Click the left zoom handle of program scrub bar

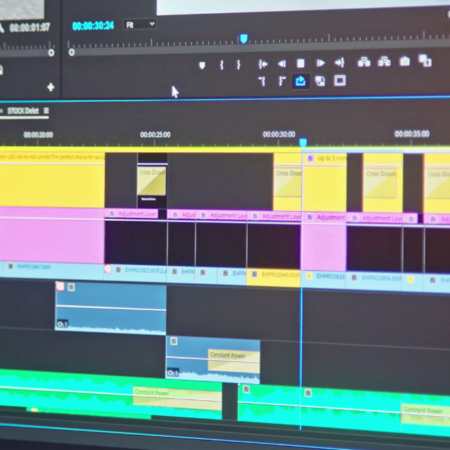72,52
